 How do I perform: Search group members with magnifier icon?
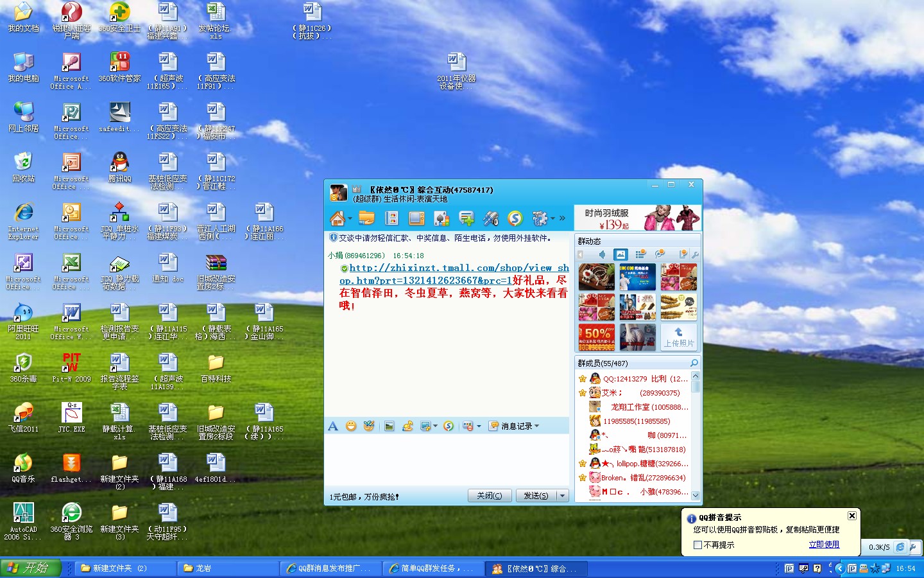(x=694, y=363)
